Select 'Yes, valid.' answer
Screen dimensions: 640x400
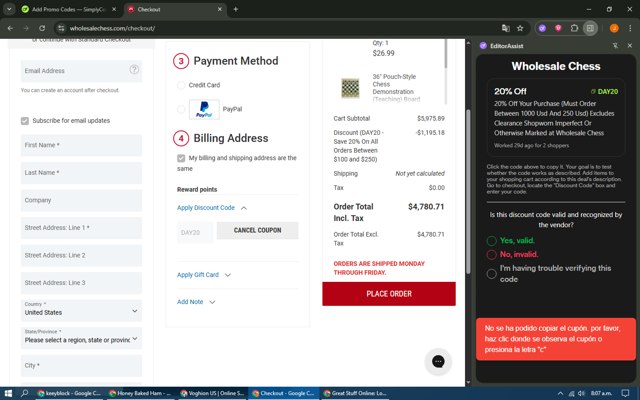(x=491, y=241)
